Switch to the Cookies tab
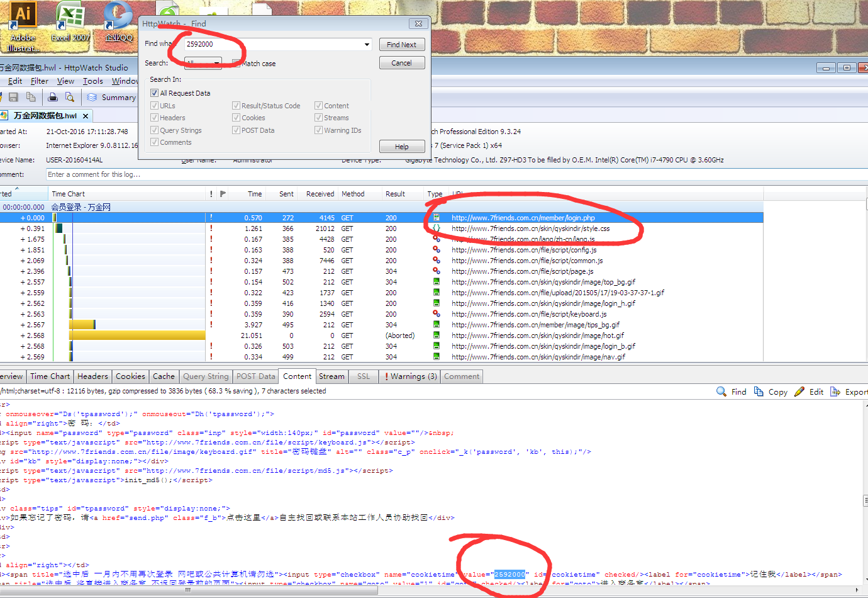This screenshot has height=598, width=868. [x=130, y=376]
